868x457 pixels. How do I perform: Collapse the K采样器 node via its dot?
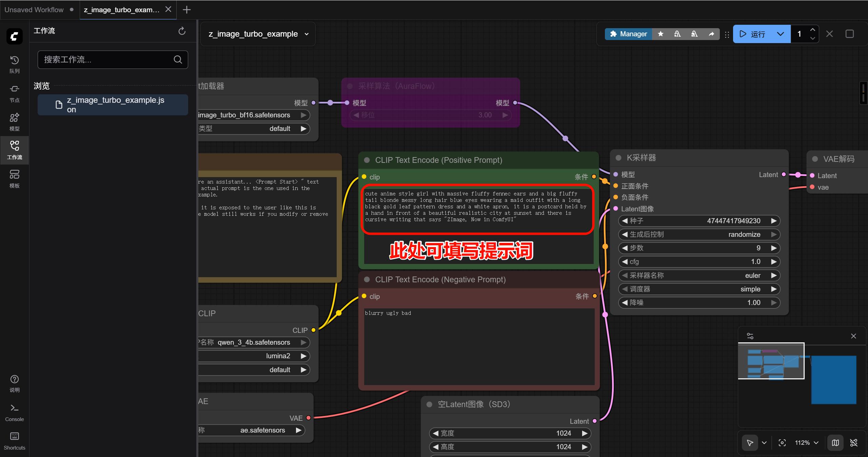(x=618, y=158)
